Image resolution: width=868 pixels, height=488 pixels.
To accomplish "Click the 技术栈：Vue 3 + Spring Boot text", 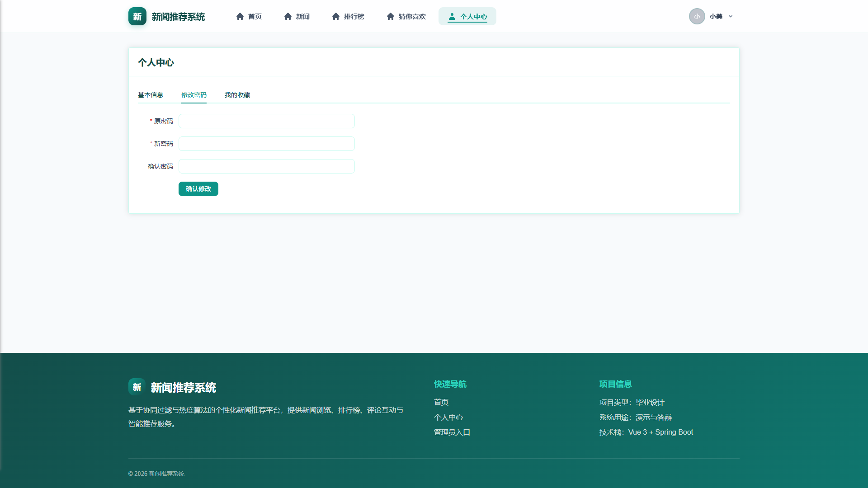I will pyautogui.click(x=646, y=432).
